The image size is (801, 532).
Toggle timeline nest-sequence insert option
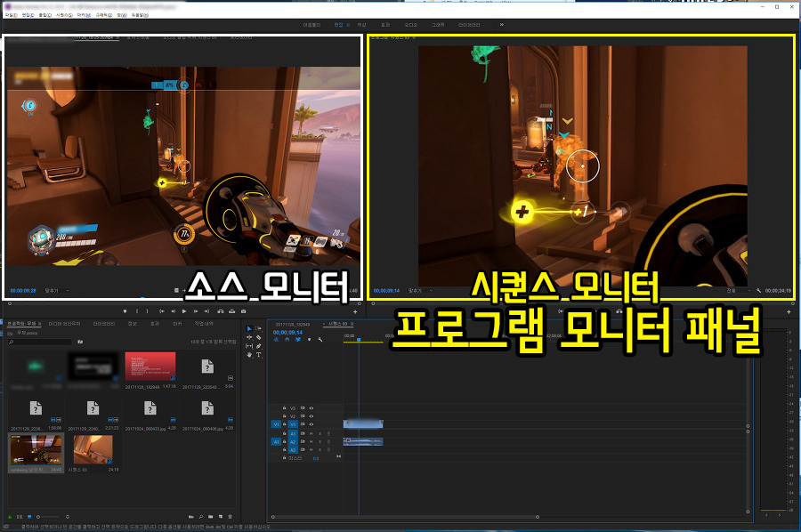coord(276,340)
